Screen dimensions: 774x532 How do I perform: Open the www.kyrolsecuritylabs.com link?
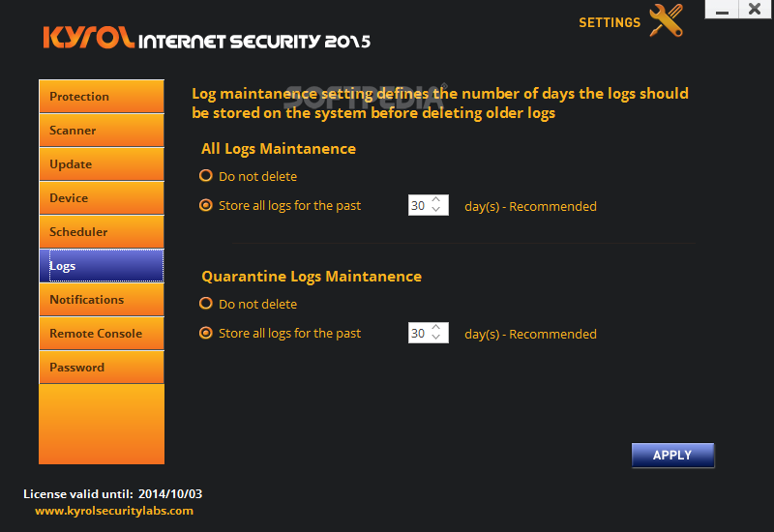pyautogui.click(x=114, y=511)
